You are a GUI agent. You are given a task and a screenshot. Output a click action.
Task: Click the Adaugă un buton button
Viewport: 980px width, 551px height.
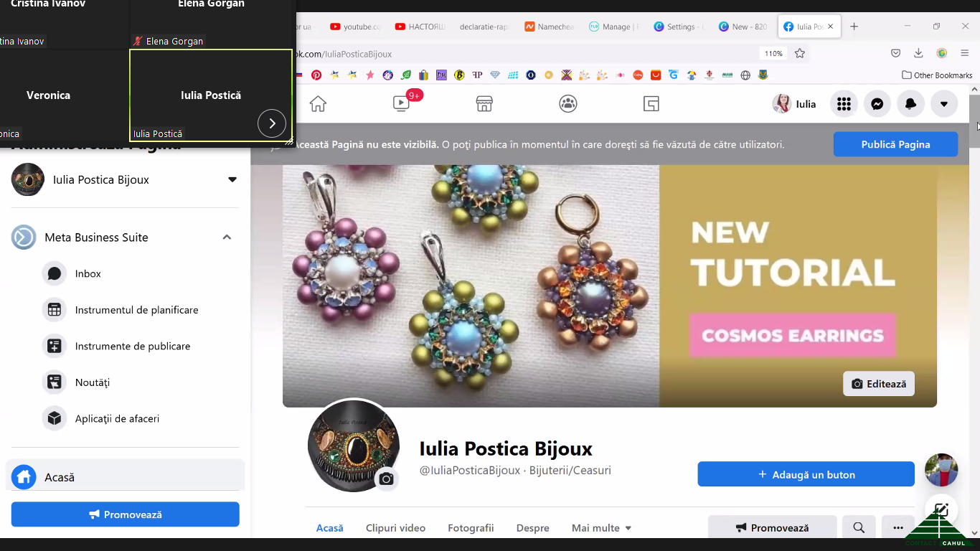pos(806,474)
